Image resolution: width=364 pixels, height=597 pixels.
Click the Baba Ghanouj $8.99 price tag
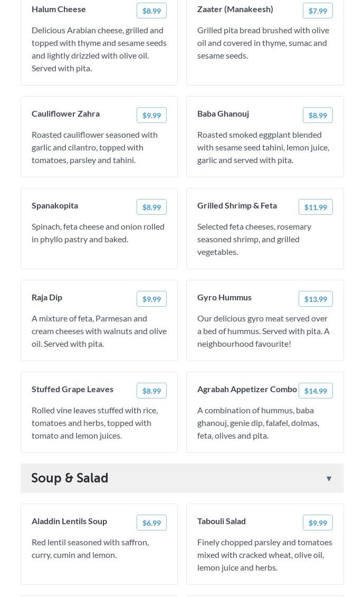[318, 115]
